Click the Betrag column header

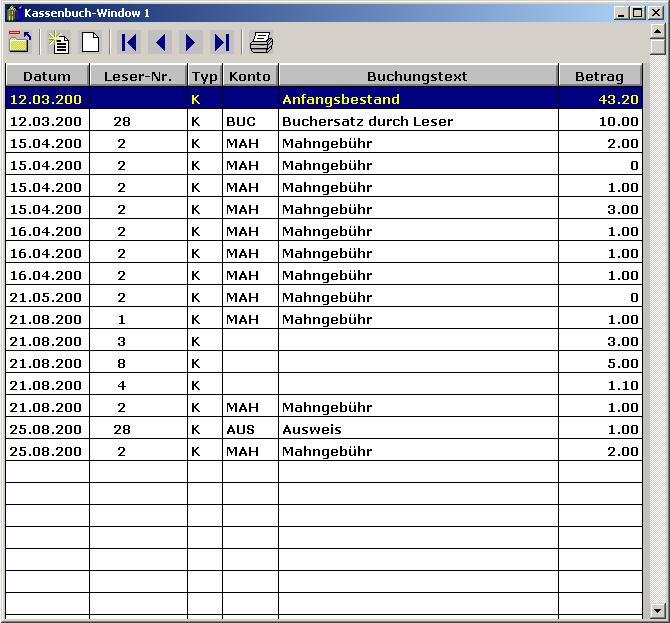pos(600,76)
